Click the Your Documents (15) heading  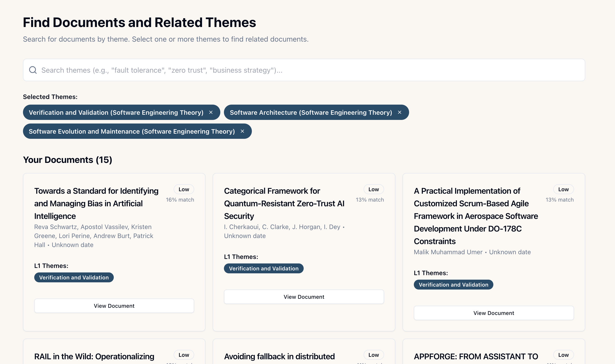coord(68,160)
